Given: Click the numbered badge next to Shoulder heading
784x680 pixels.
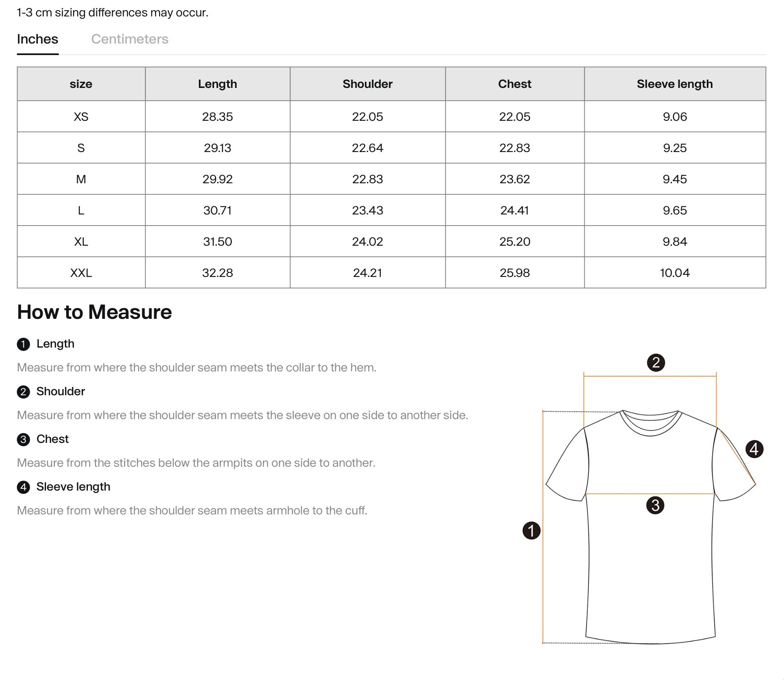Looking at the screenshot, I should (23, 392).
